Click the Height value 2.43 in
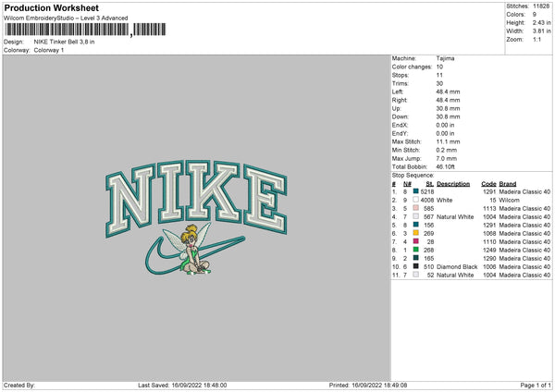Image resolution: width=555 pixels, height=392 pixels. (541, 22)
